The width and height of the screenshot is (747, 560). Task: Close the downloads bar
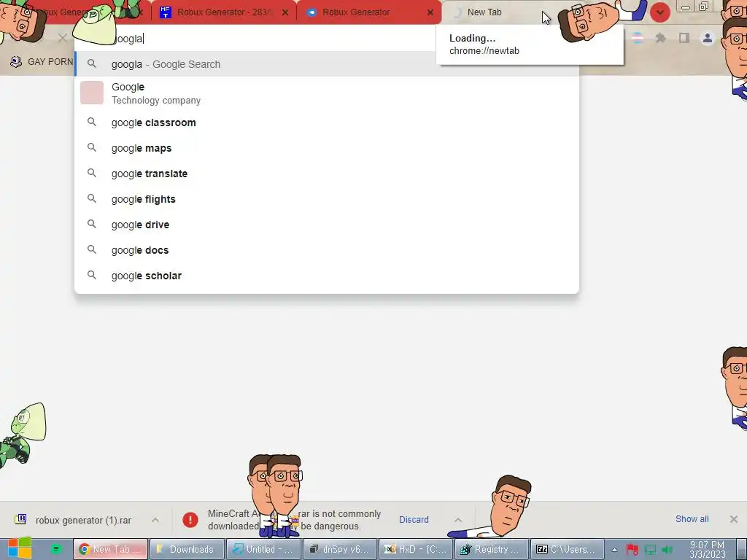(734, 519)
